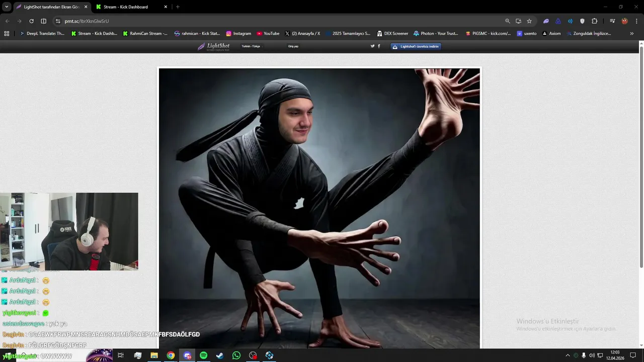644x362 pixels.
Task: Click the ninja screenshot image
Action: 319,208
